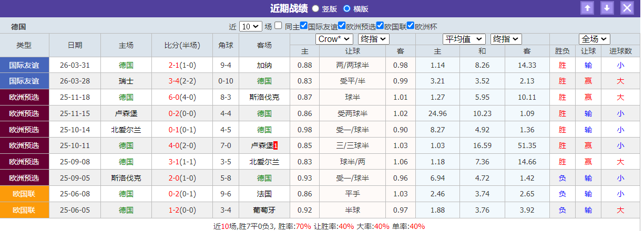Click the down arrow icon in header
Image resolution: width=644 pixels, height=231 pixels.
[607, 8]
